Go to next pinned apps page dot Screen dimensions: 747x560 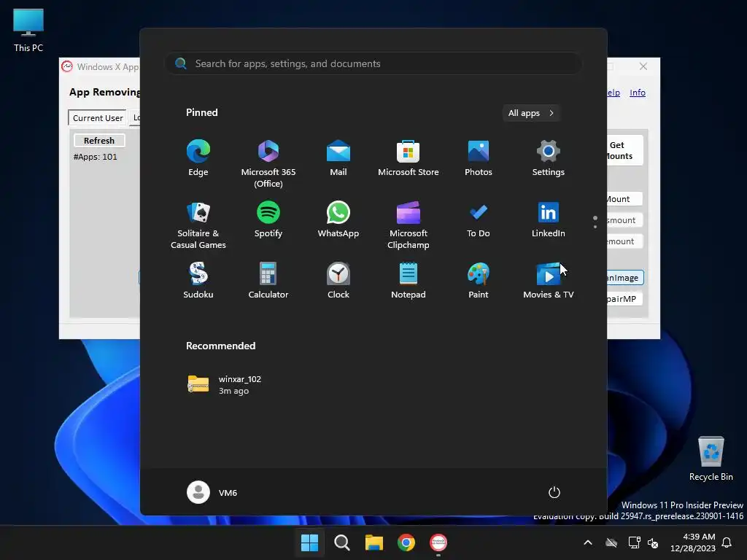[595, 227]
